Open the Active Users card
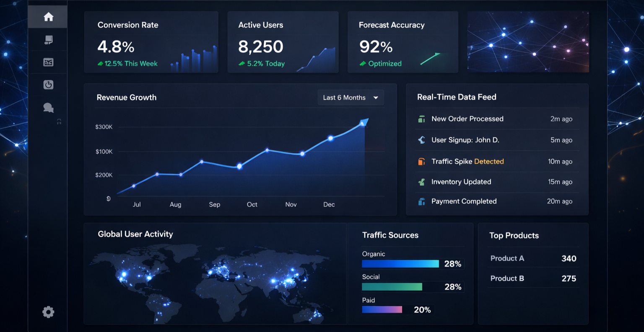 [x=283, y=42]
